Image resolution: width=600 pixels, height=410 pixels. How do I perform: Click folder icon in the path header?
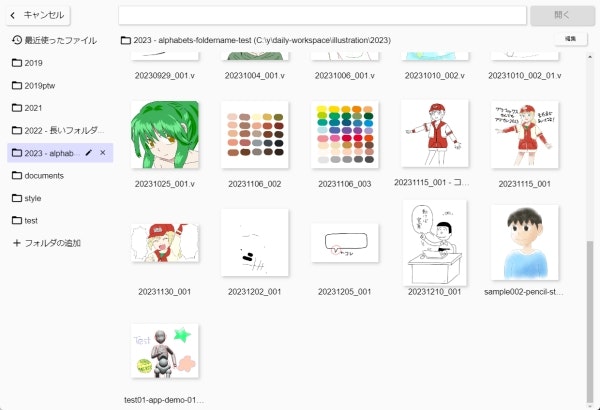[126, 40]
